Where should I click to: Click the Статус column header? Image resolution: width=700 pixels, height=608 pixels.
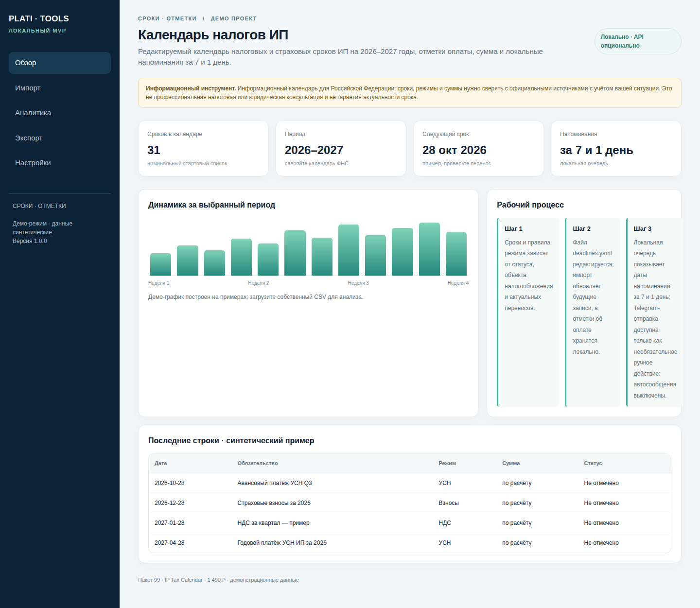(593, 463)
